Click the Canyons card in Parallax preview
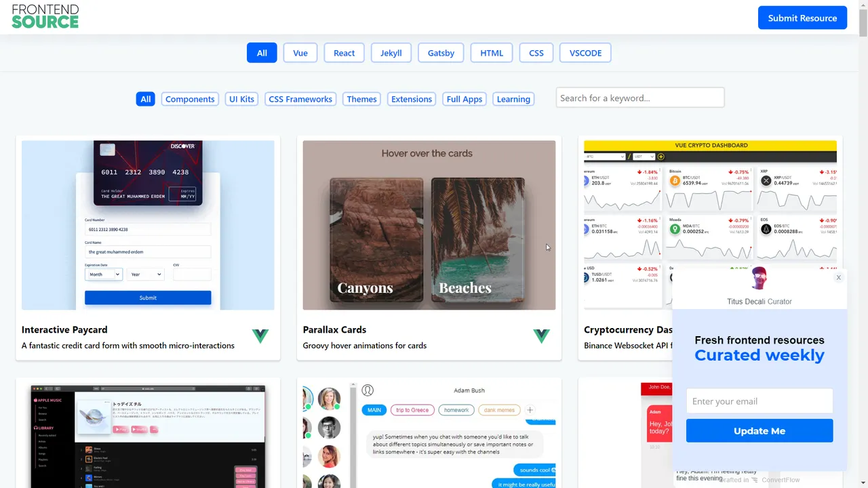The width and height of the screenshot is (868, 488). click(376, 239)
